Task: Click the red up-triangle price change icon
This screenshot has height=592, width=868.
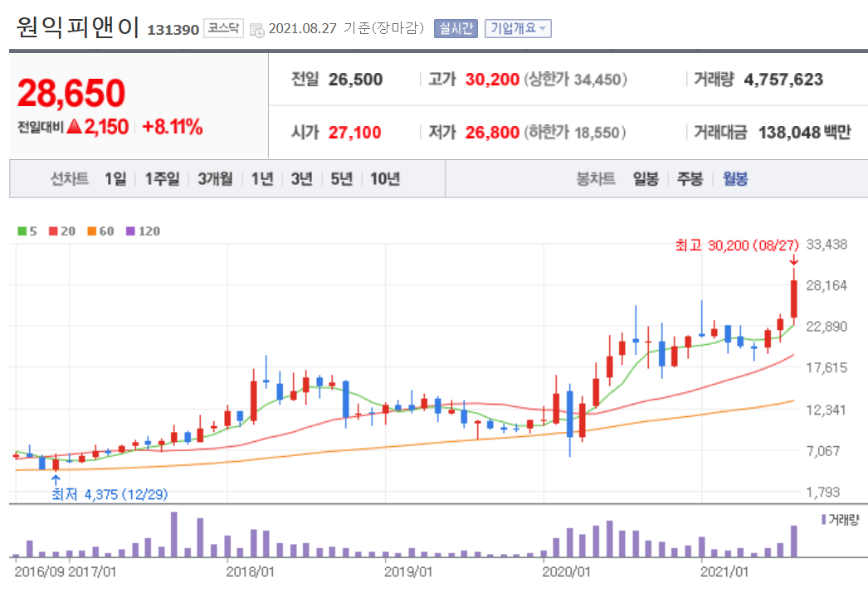Action: (74, 127)
